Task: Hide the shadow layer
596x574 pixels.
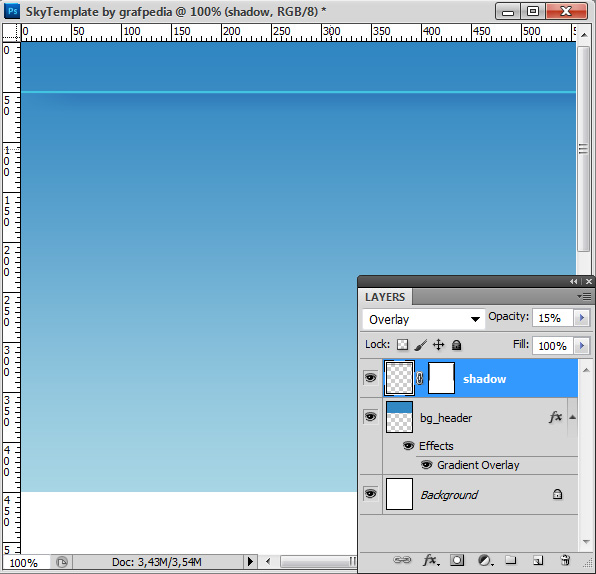Action: 371,378
